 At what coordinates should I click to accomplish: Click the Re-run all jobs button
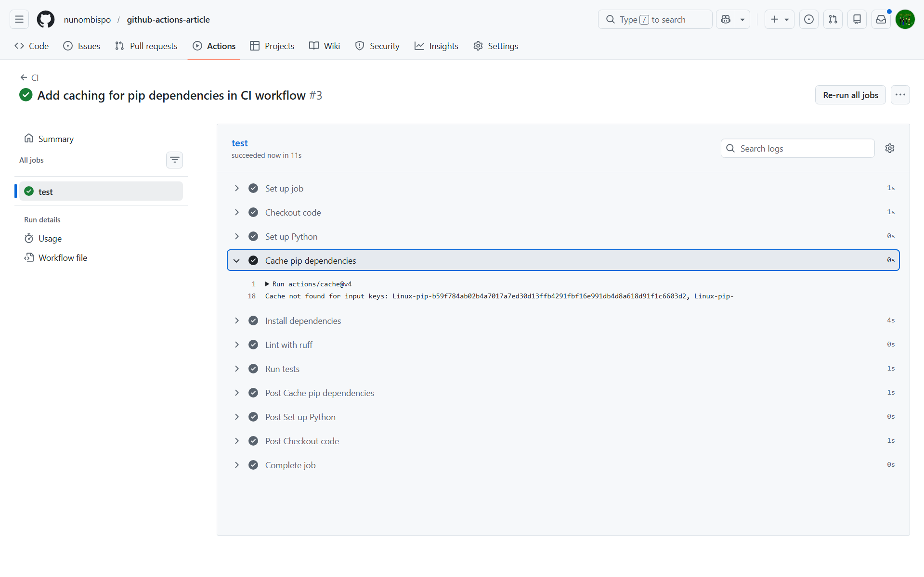coord(850,95)
